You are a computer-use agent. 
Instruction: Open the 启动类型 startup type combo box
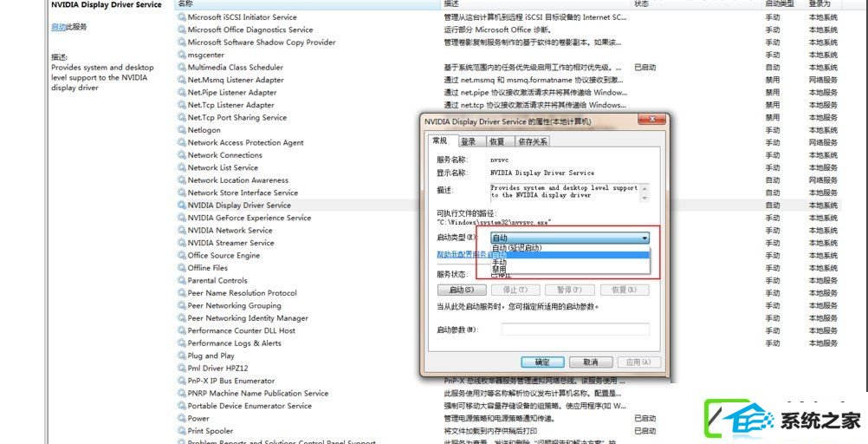pyautogui.click(x=570, y=238)
